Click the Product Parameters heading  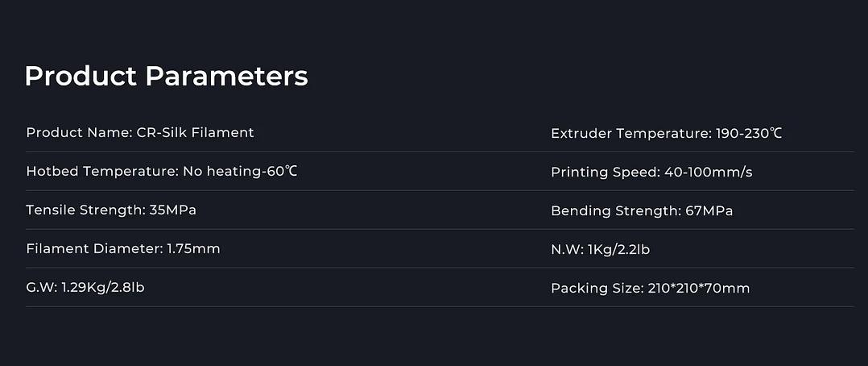coord(166,76)
